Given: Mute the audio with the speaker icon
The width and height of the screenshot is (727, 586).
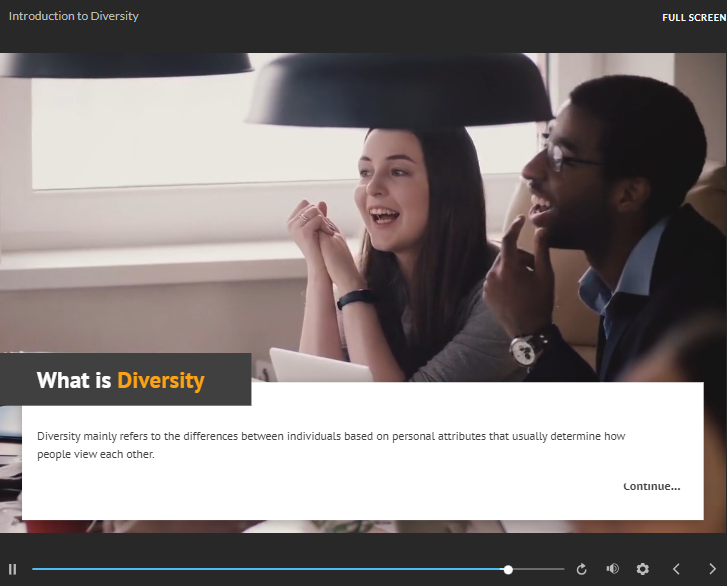Looking at the screenshot, I should pyautogui.click(x=612, y=569).
